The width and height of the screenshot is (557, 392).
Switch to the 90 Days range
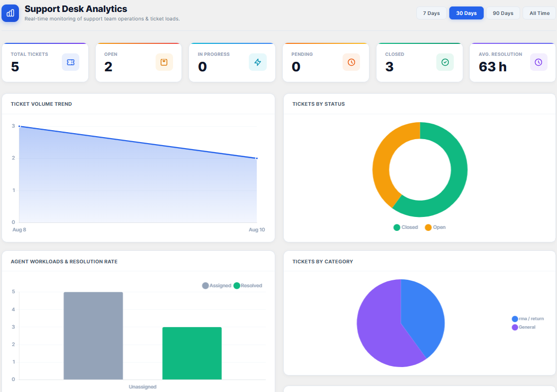[x=503, y=13]
